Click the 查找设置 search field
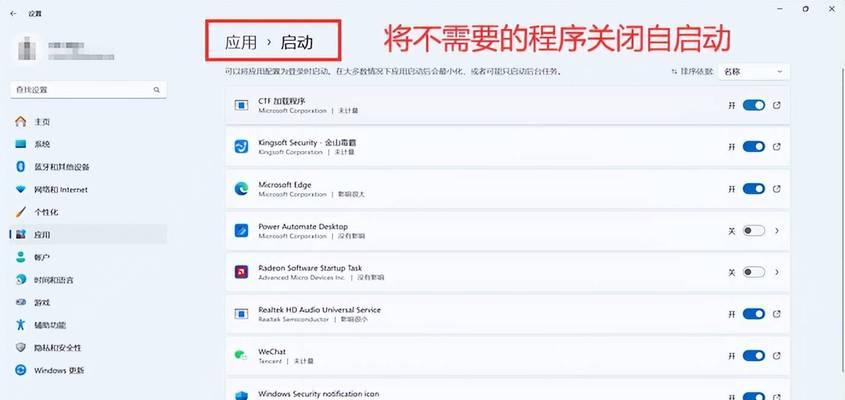 (x=88, y=90)
